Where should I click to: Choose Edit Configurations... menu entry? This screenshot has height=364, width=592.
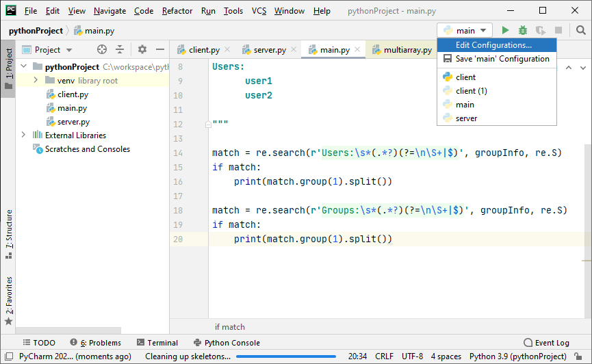pyautogui.click(x=497, y=45)
